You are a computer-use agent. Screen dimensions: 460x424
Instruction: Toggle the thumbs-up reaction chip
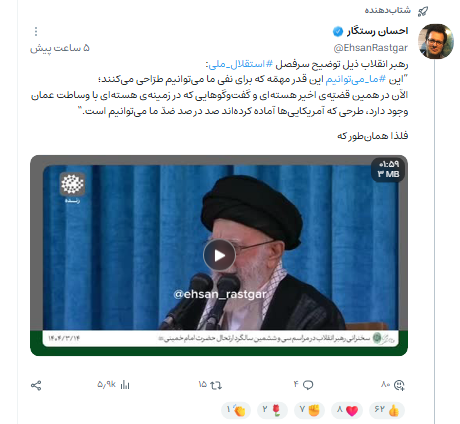[x=387, y=410]
